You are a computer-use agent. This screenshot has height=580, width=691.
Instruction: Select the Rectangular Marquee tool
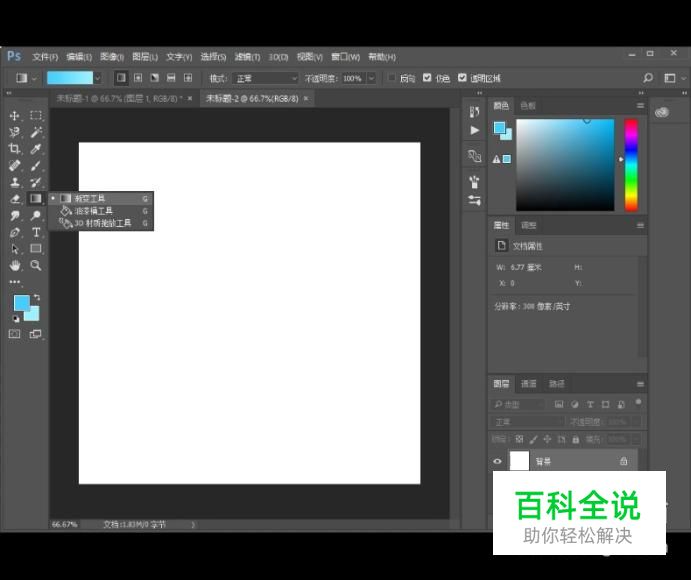(x=36, y=115)
